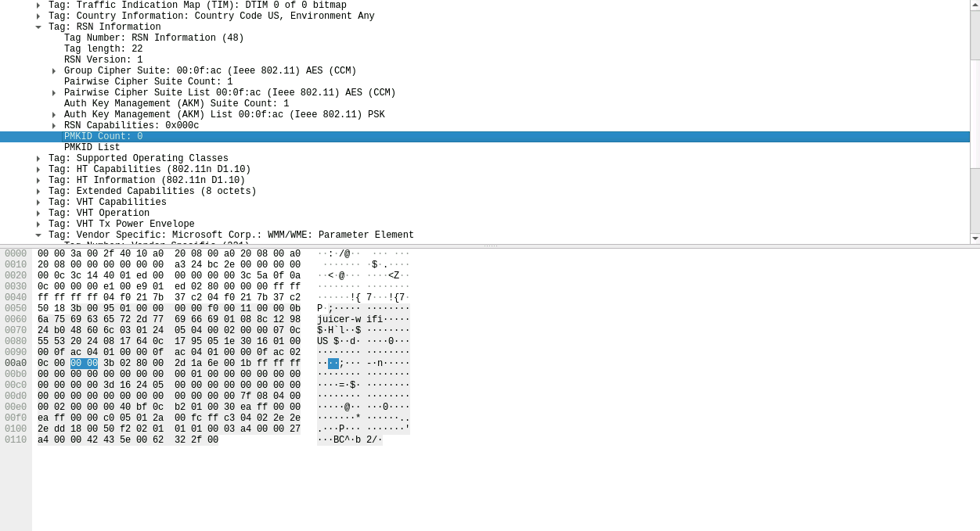Click ASCII 'US $' text in row 0080
The width and height of the screenshot is (980, 531).
(328, 341)
